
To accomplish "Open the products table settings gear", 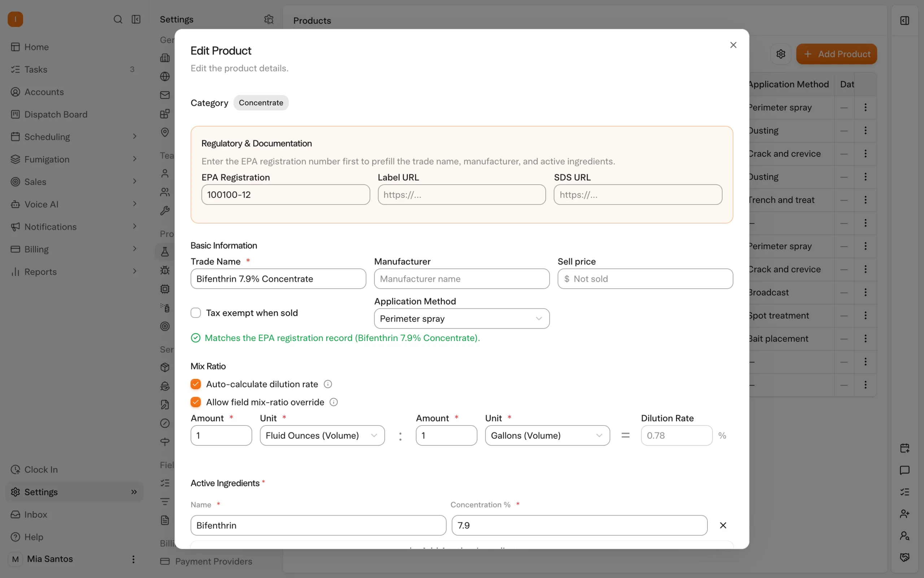I will tap(780, 54).
